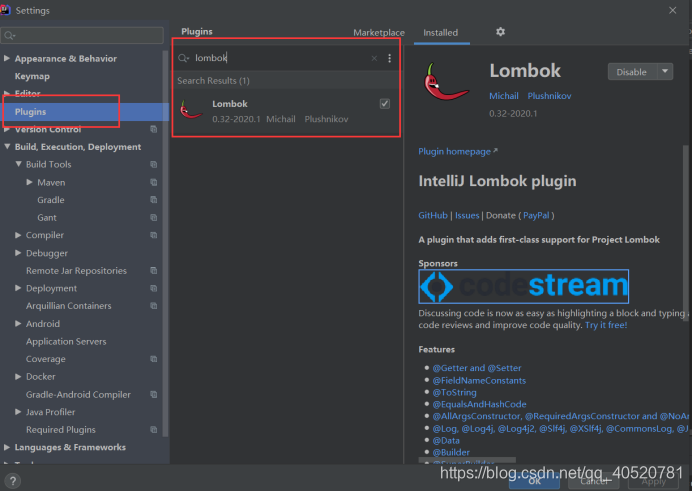
Task: Open the PayPal donate link
Action: (x=536, y=215)
